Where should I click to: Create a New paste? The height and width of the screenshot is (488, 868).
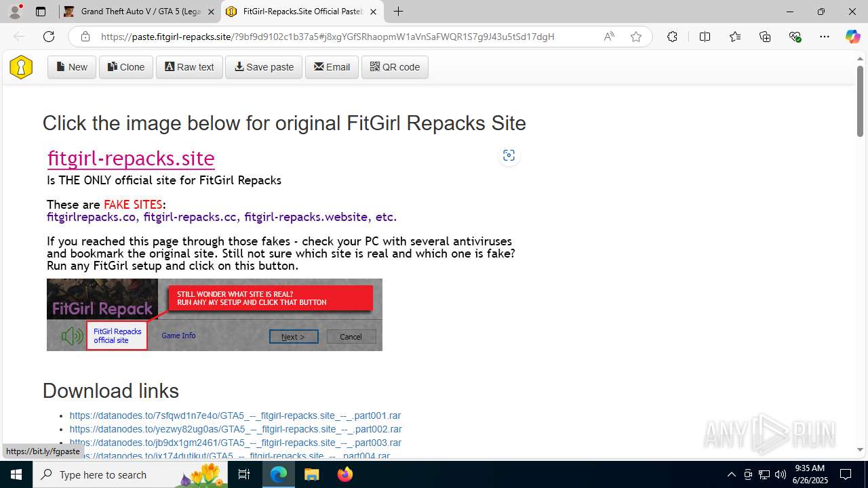[72, 67]
